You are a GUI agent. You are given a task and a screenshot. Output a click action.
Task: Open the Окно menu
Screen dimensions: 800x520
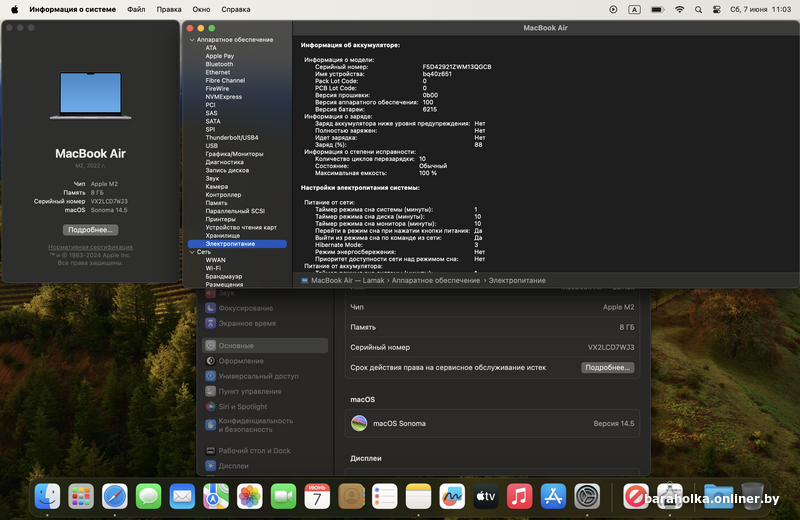[202, 9]
